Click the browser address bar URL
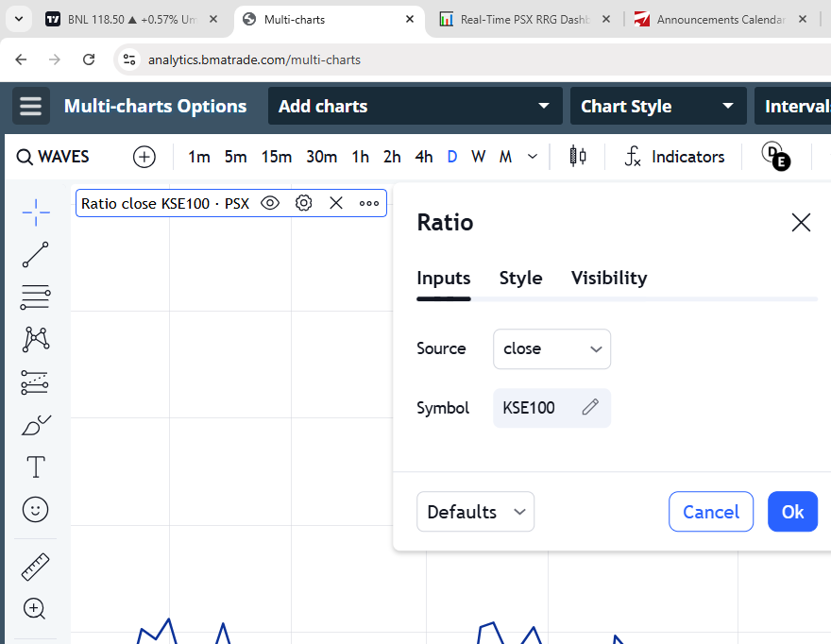Image resolution: width=831 pixels, height=644 pixels. (x=254, y=59)
